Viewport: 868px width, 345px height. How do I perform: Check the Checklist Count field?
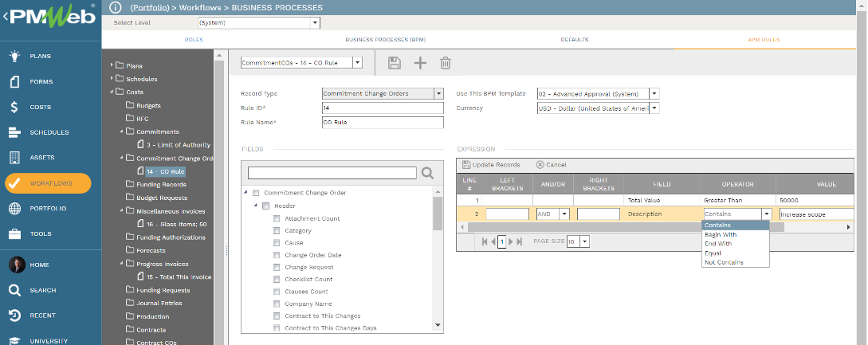pyautogui.click(x=277, y=279)
